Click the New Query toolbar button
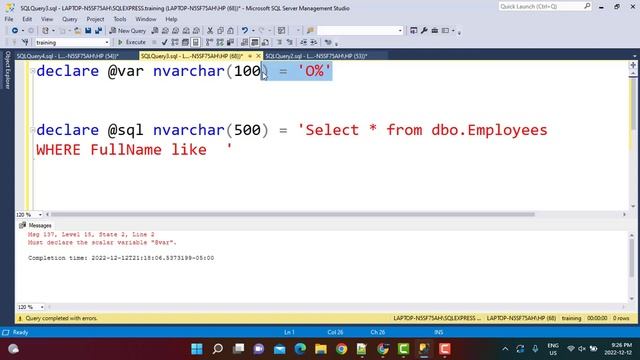Screen dimensions: 640x360 click(x=128, y=31)
